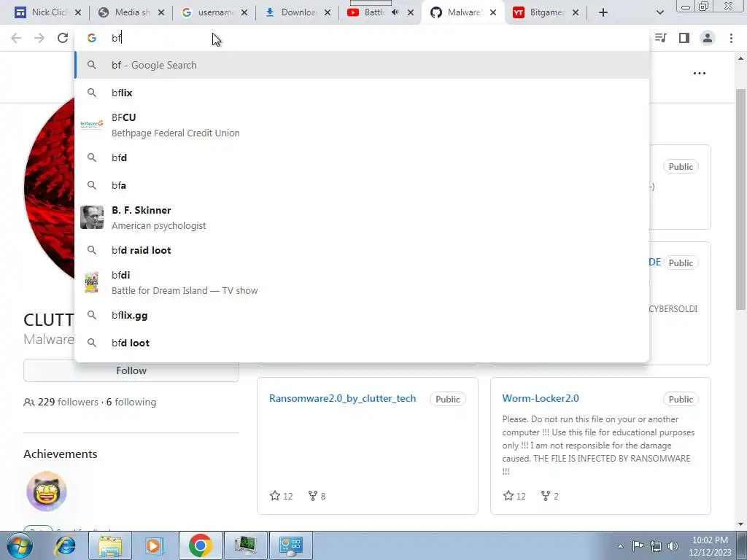
Task: Select the 'bfd loot' suggestion
Action: coord(362,343)
